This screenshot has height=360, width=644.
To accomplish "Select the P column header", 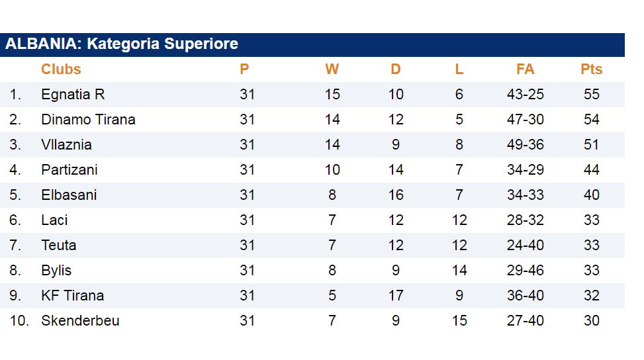I will coord(244,69).
